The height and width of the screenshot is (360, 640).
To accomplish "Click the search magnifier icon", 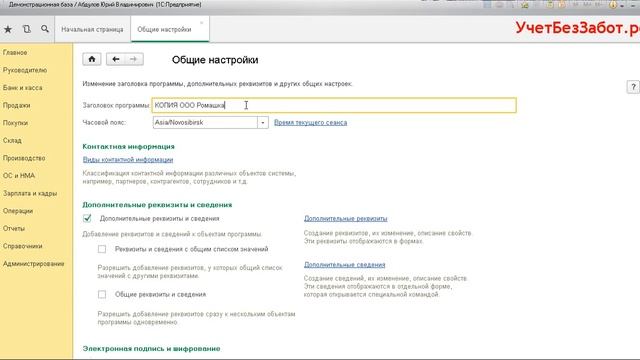I will 45,29.
